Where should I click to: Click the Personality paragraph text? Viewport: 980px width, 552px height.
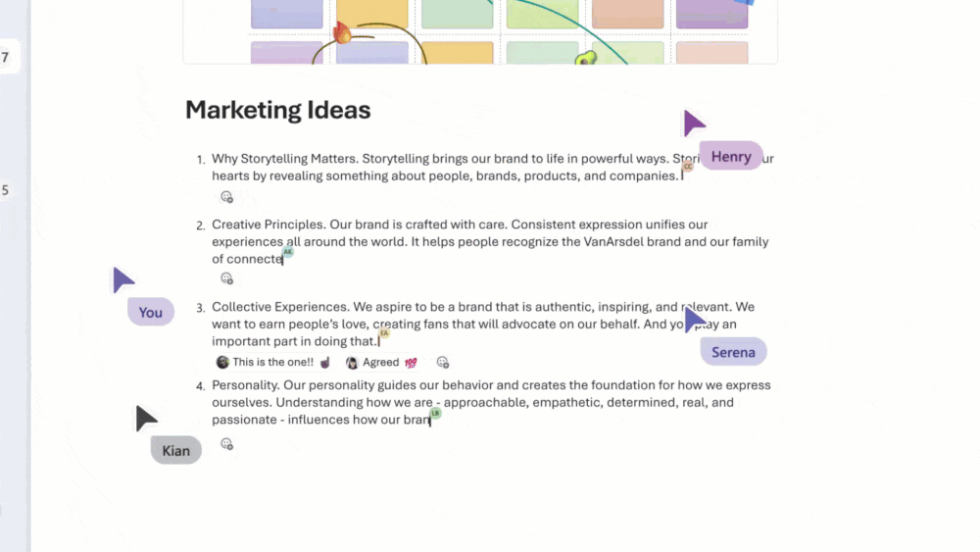point(490,402)
